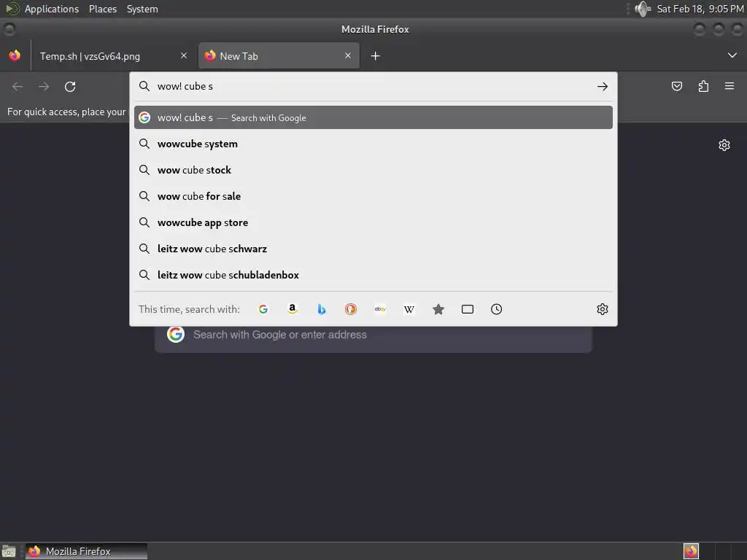Click show desktop icon in bottom panel

point(9,551)
